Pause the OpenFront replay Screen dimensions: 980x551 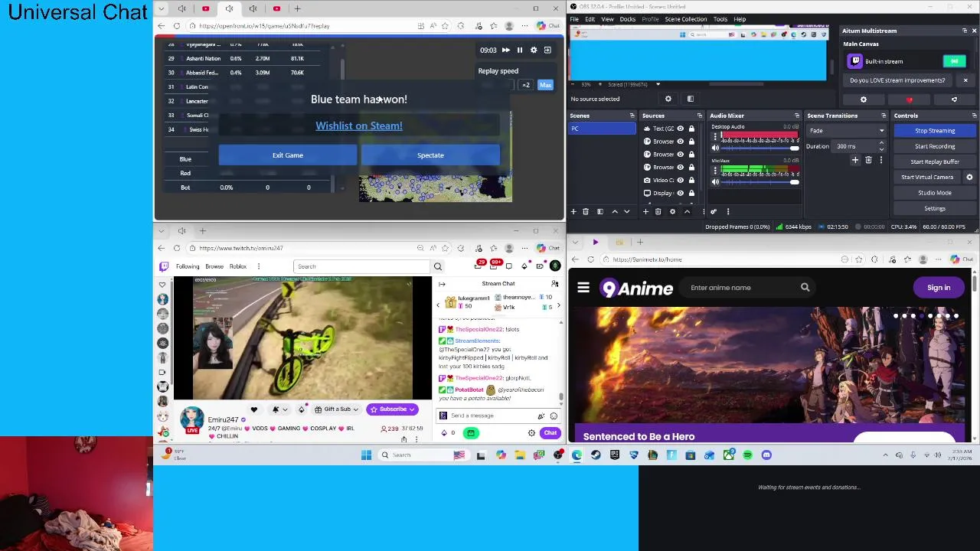tap(520, 50)
